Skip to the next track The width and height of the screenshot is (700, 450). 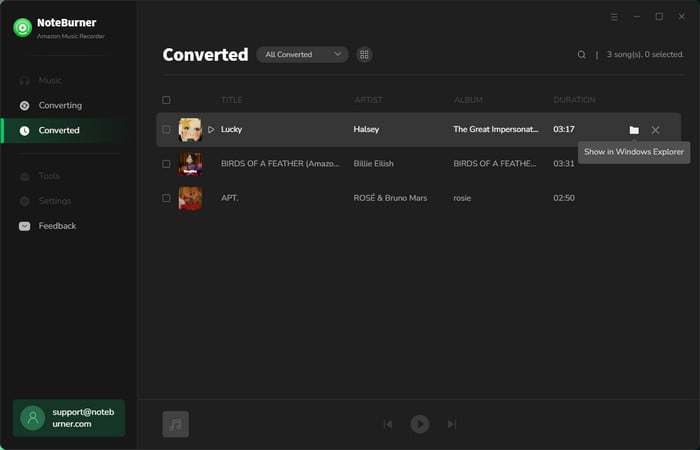coord(452,424)
